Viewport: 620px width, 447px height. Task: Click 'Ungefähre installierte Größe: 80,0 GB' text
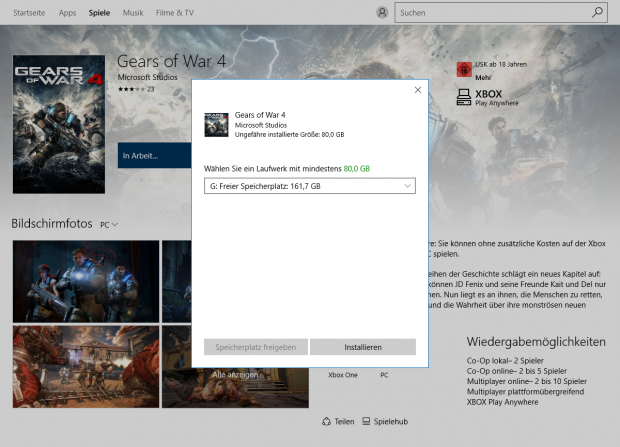(x=289, y=134)
